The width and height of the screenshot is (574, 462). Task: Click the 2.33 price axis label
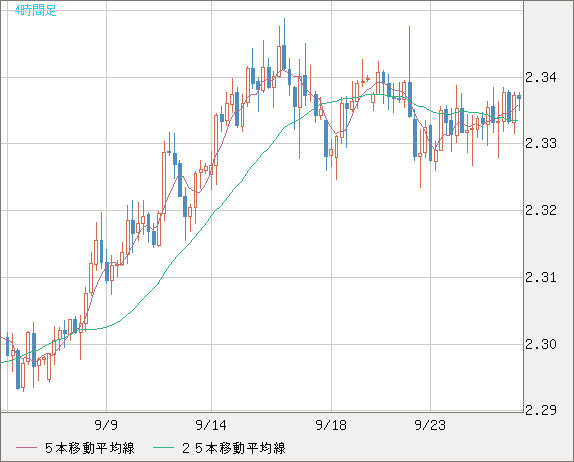pyautogui.click(x=541, y=143)
